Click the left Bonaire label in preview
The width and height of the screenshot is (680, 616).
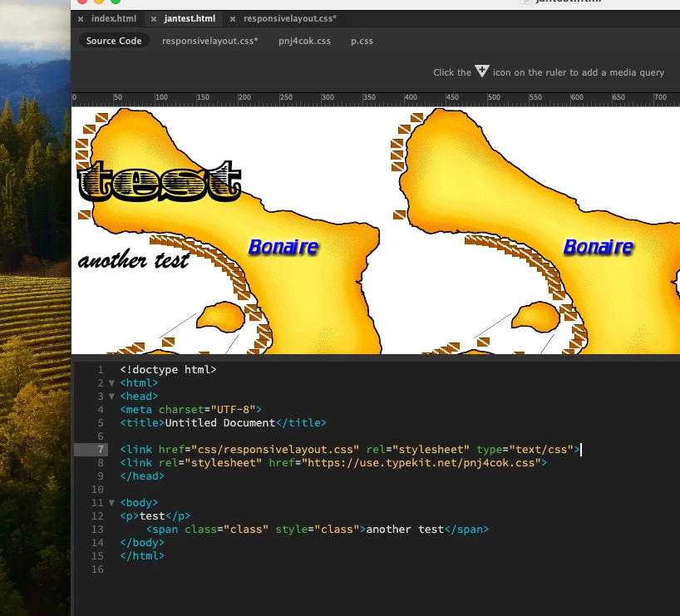(283, 247)
